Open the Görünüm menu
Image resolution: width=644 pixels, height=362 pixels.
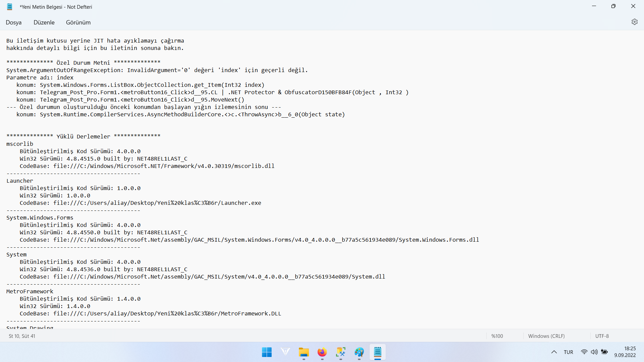[78, 22]
